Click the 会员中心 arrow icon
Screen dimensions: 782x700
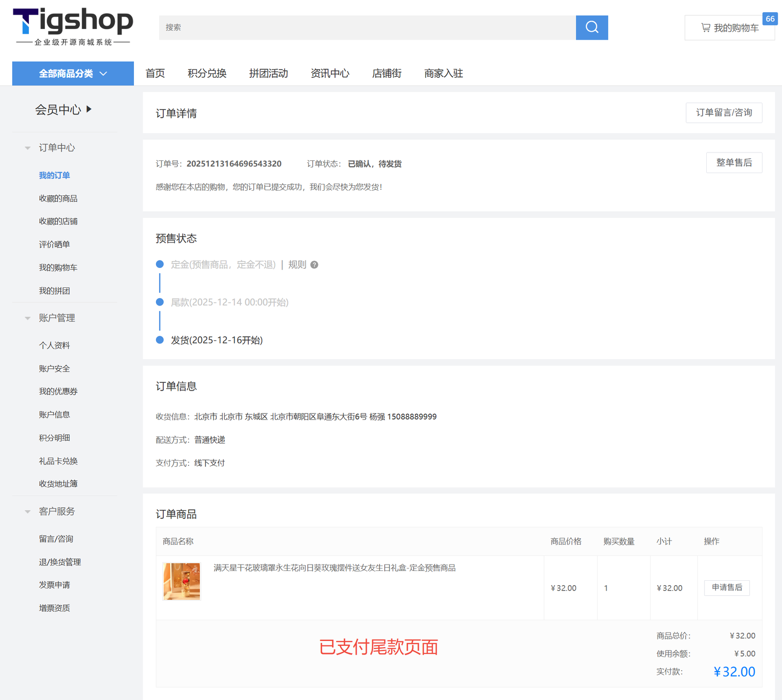coord(89,109)
